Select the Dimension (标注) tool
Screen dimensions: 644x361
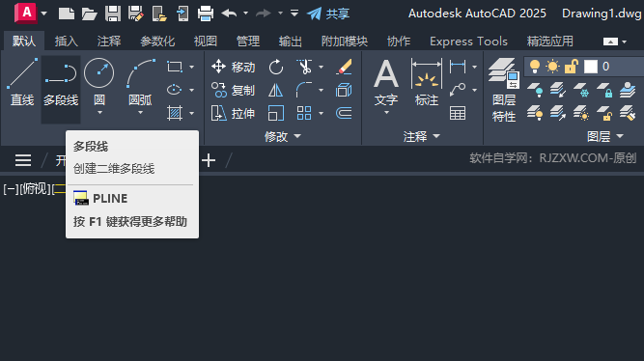coord(427,82)
